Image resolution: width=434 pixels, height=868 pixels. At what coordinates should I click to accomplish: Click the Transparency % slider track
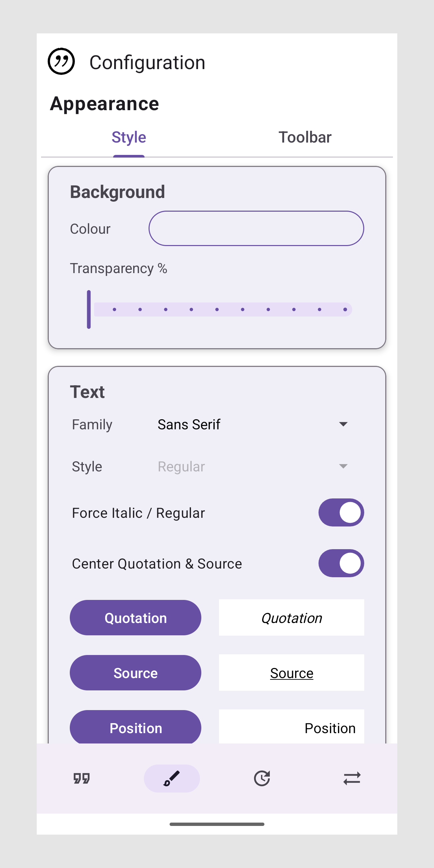pos(222,309)
